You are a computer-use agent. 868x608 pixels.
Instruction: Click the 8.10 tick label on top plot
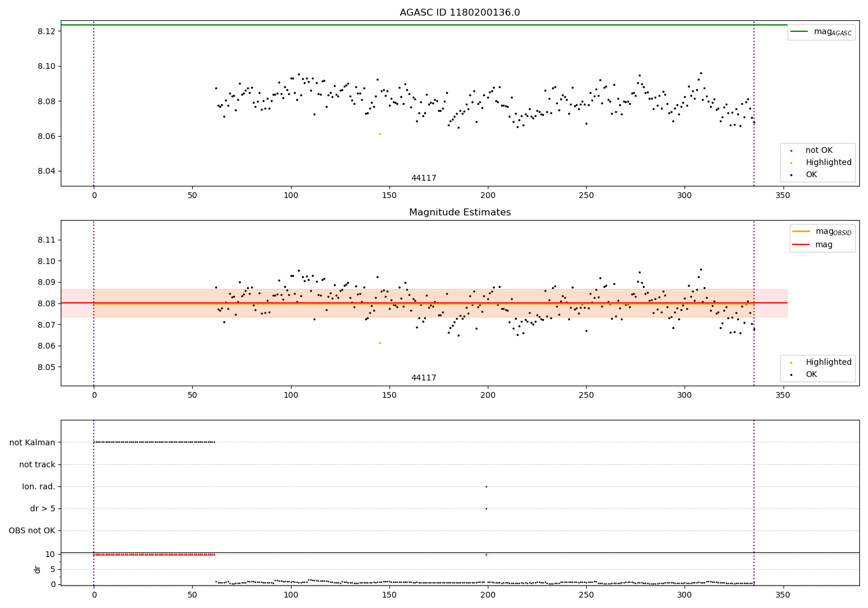[x=46, y=67]
